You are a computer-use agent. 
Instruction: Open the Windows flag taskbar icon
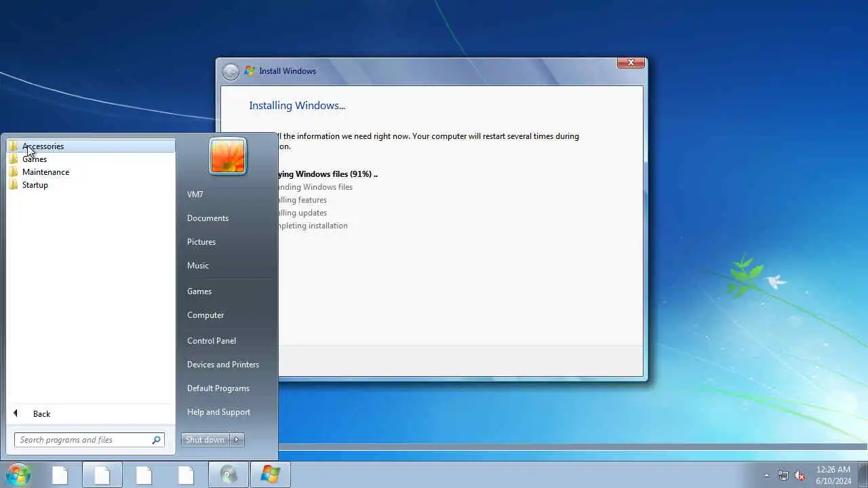271,474
